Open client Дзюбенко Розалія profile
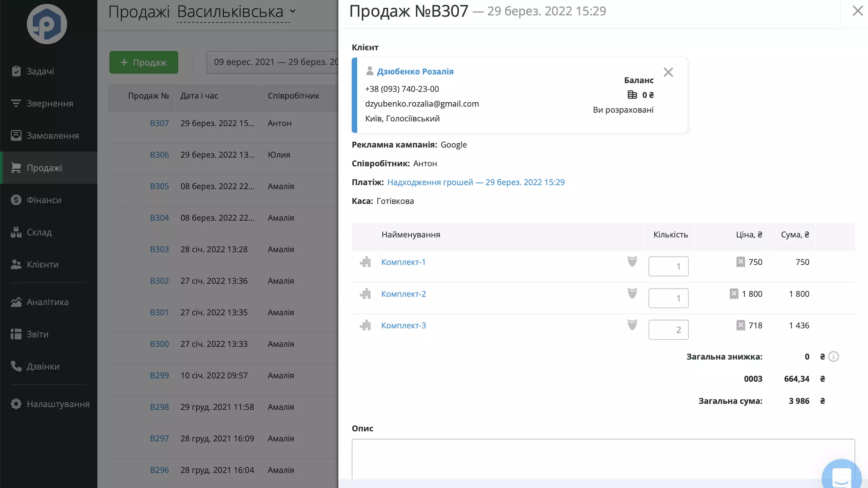 click(415, 71)
